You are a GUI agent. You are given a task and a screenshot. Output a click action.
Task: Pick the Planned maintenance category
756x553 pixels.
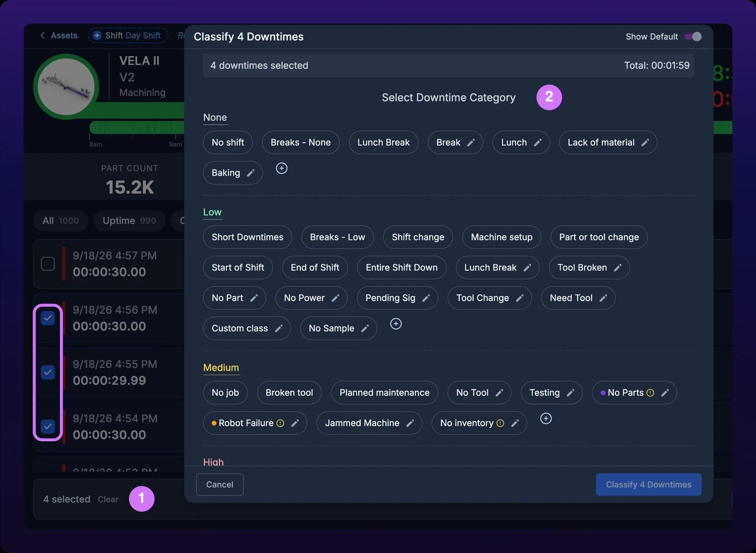click(x=384, y=393)
